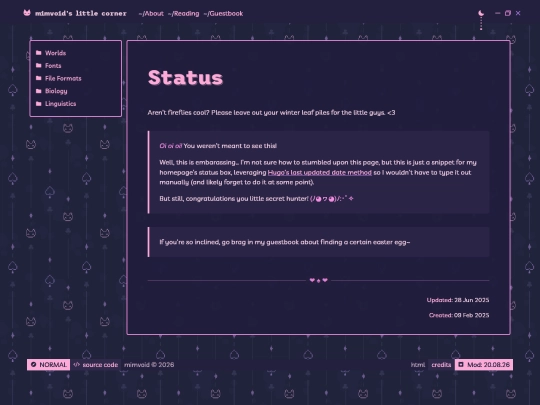
Task: Click the NORMAL mode indicator in status bar
Action: 49,365
